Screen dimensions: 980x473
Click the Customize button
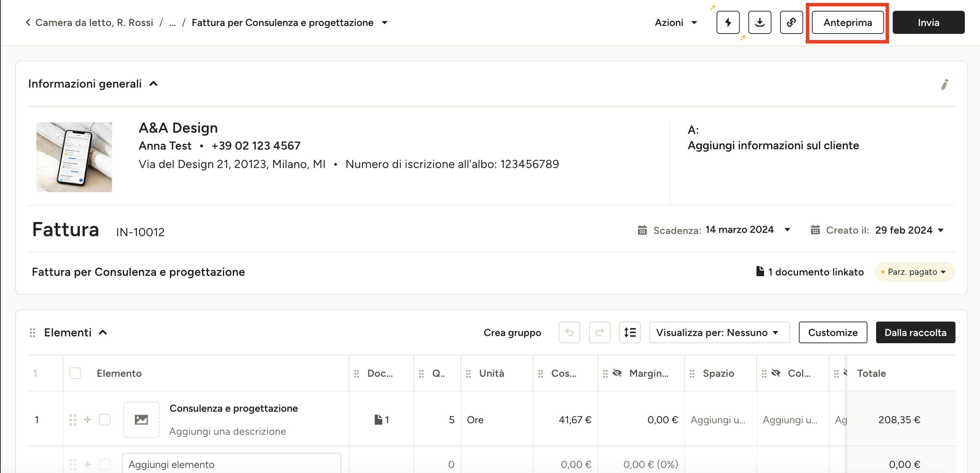[x=833, y=332]
